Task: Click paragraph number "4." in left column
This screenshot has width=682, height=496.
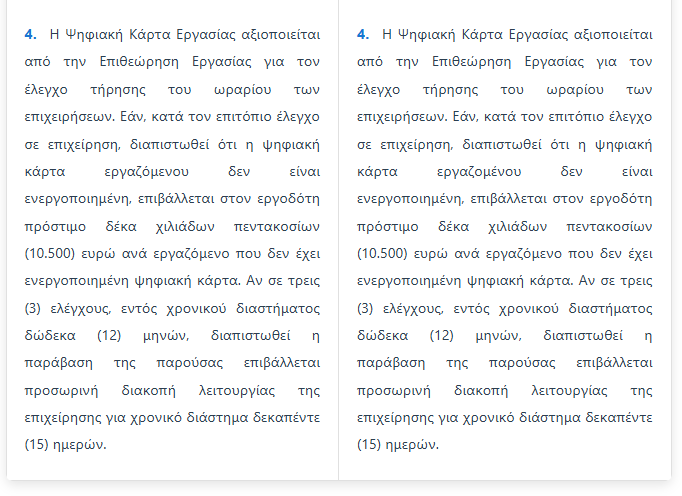Action: point(31,35)
